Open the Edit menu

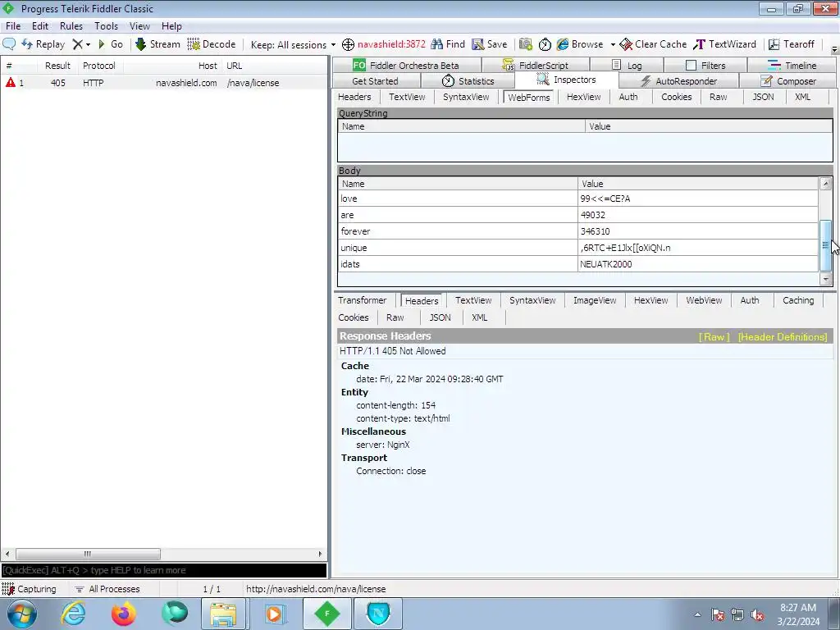pos(40,26)
